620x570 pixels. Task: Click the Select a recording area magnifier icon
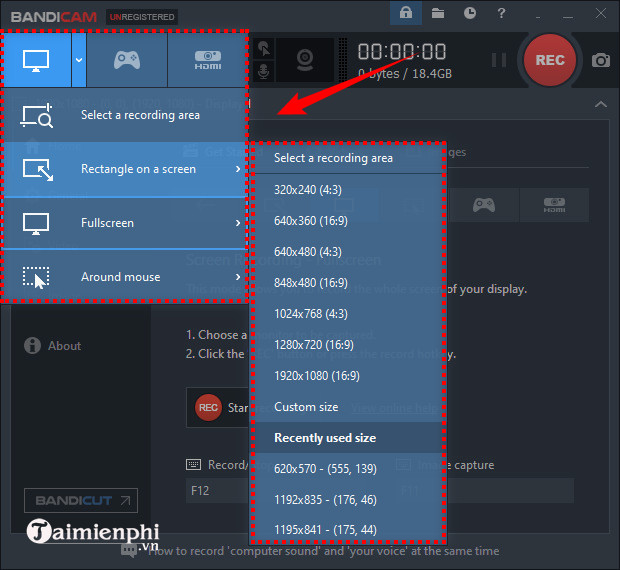point(36,115)
